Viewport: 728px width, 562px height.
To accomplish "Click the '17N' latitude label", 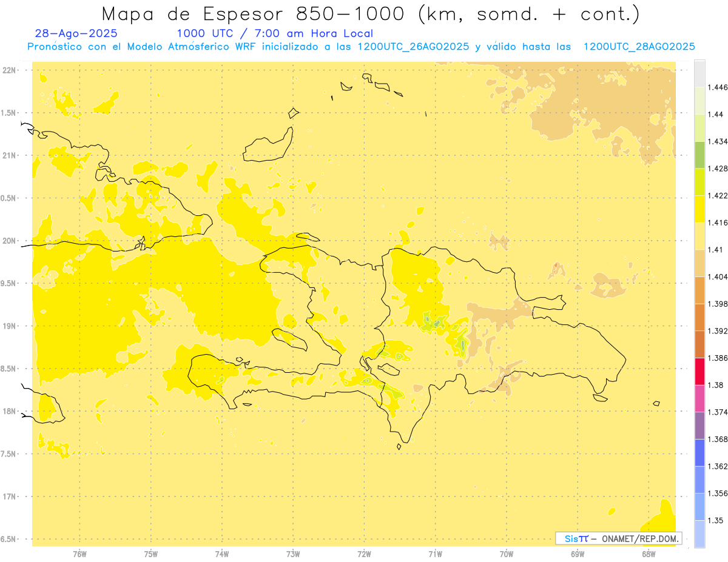I will tap(10, 497).
